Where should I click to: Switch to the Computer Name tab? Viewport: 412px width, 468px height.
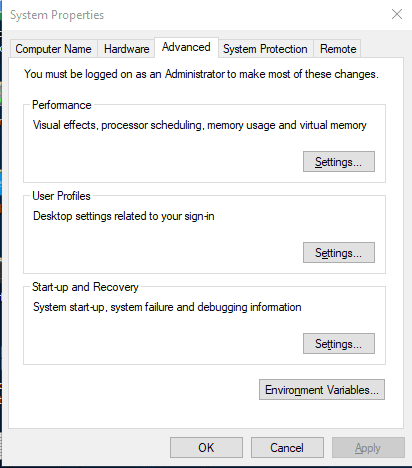click(53, 49)
